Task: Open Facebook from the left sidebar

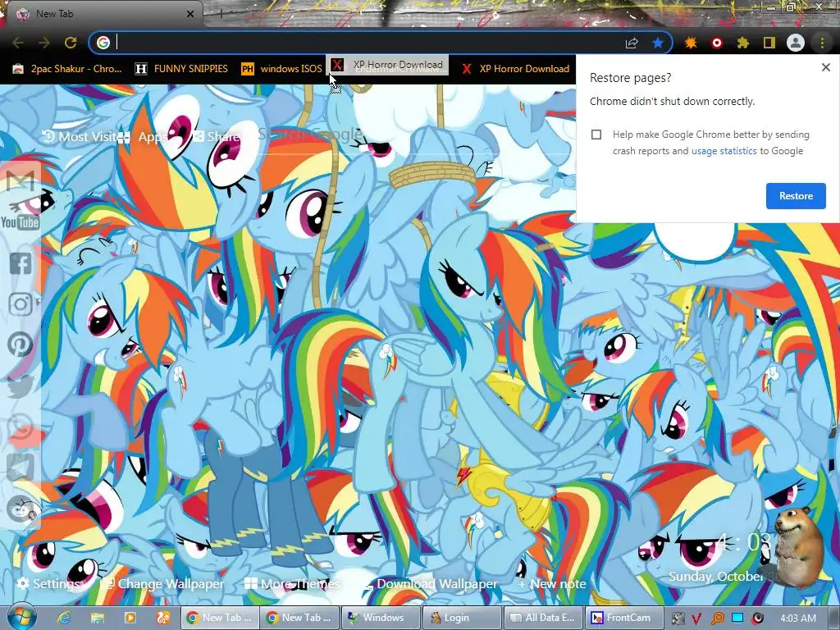Action: coord(21,263)
